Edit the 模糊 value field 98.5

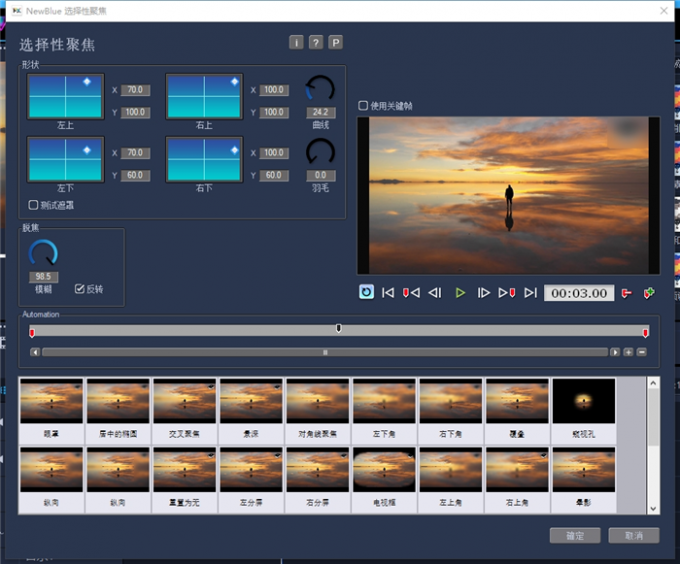point(43,277)
